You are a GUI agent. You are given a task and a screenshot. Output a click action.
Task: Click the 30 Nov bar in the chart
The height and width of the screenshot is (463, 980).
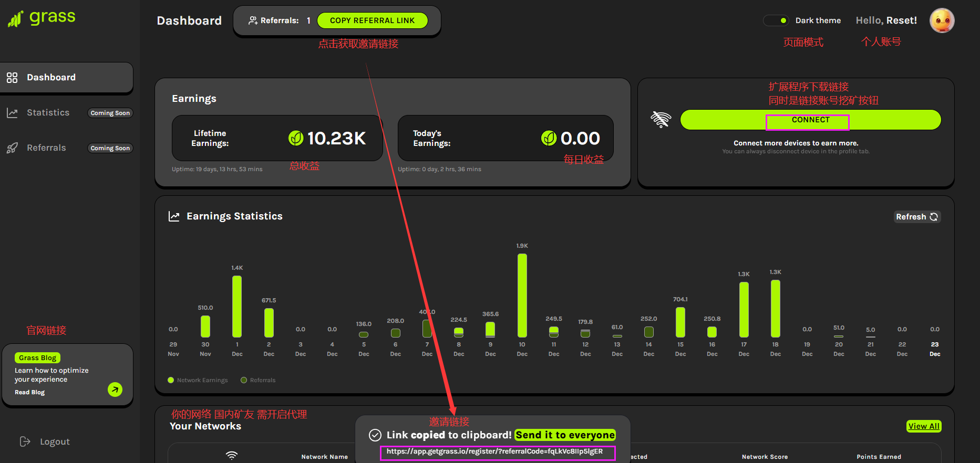[x=205, y=326]
